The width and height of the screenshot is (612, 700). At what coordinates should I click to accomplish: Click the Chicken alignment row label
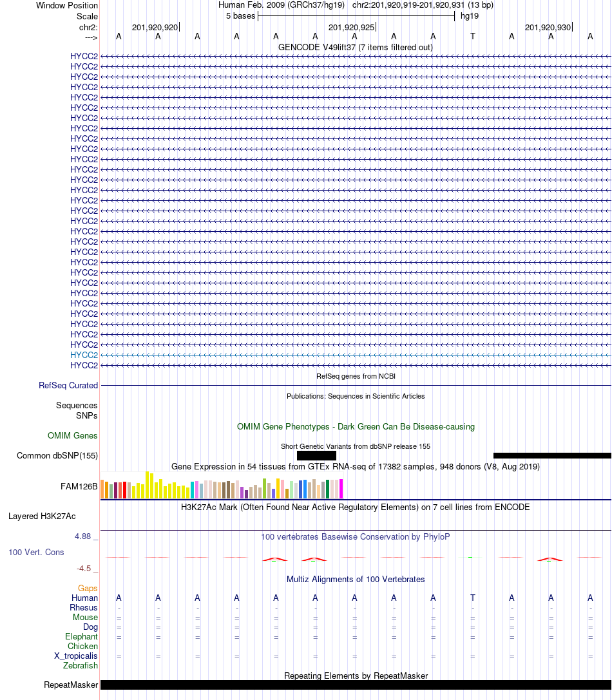click(x=82, y=647)
